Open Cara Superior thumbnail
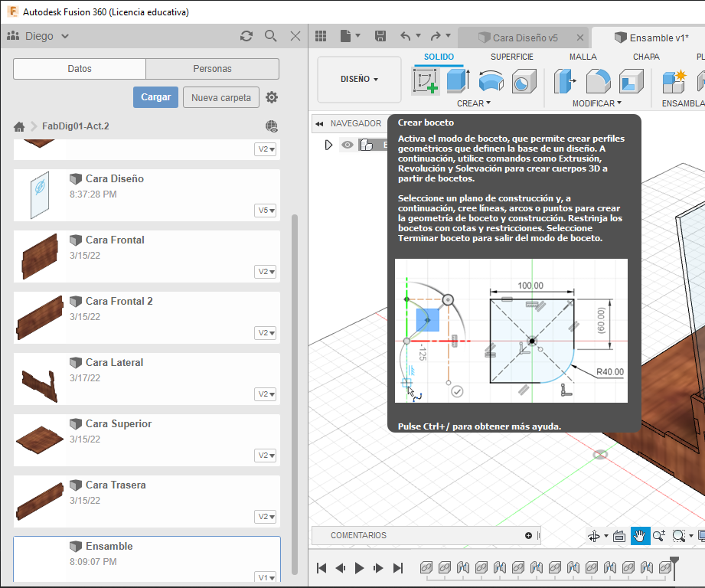This screenshot has height=588, width=705. (x=40, y=439)
